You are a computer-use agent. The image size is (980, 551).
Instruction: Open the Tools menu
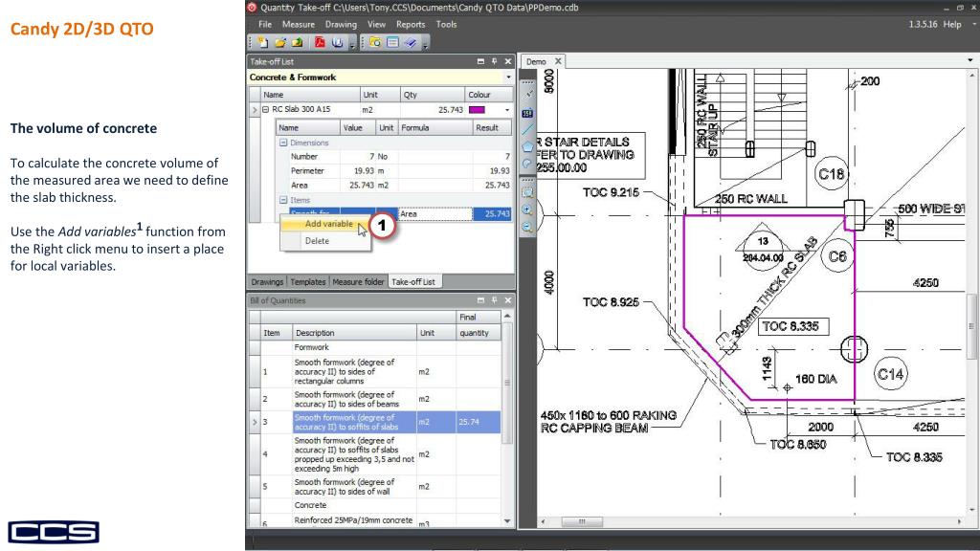[x=446, y=24]
